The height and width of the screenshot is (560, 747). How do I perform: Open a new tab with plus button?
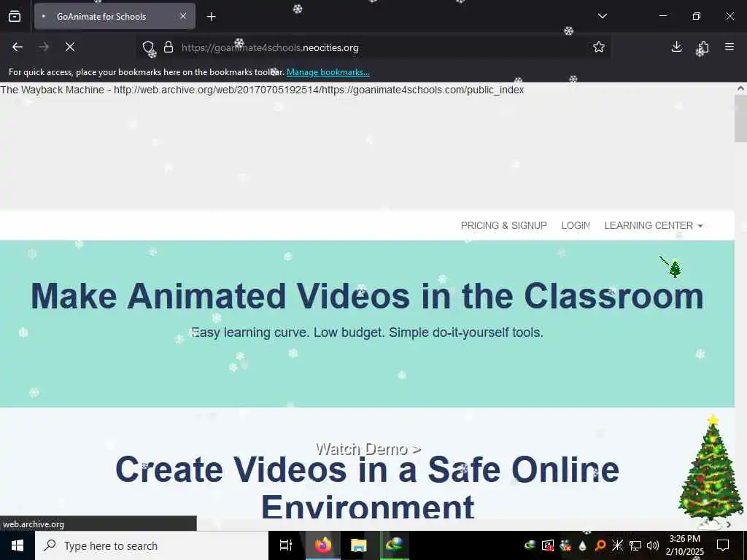coord(211,17)
